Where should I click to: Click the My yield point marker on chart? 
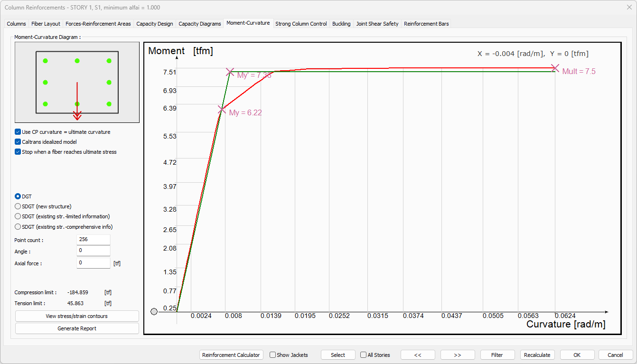222,110
